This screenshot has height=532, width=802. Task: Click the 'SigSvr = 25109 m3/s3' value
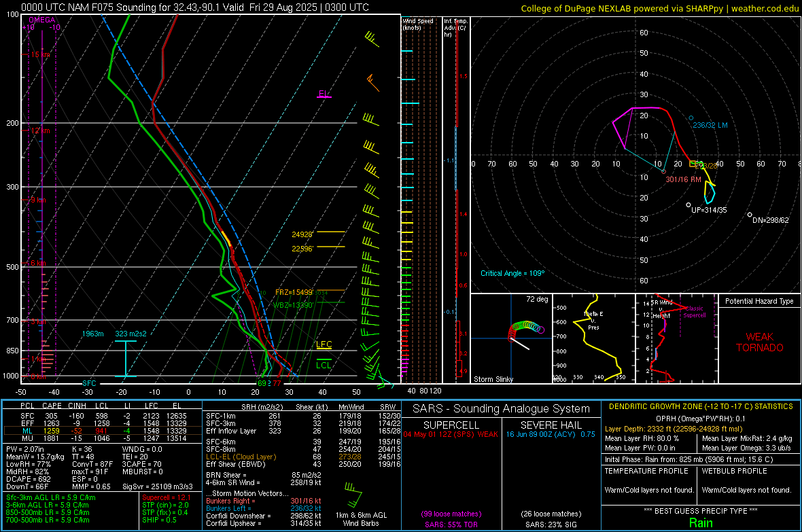pos(158,487)
